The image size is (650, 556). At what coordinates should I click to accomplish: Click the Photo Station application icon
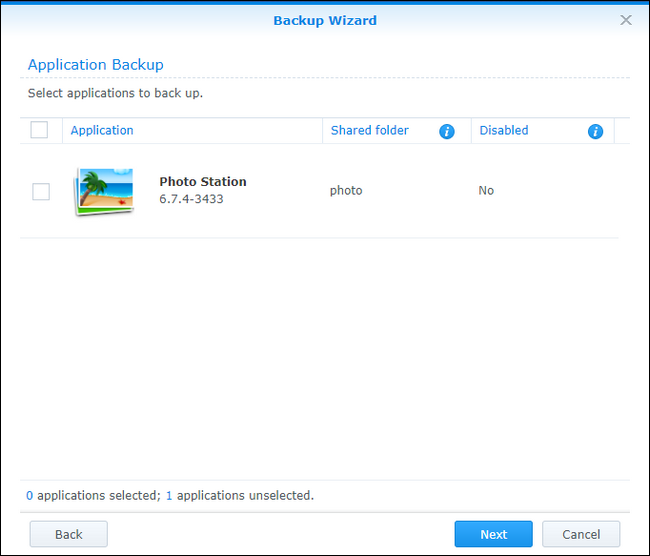pyautogui.click(x=104, y=192)
